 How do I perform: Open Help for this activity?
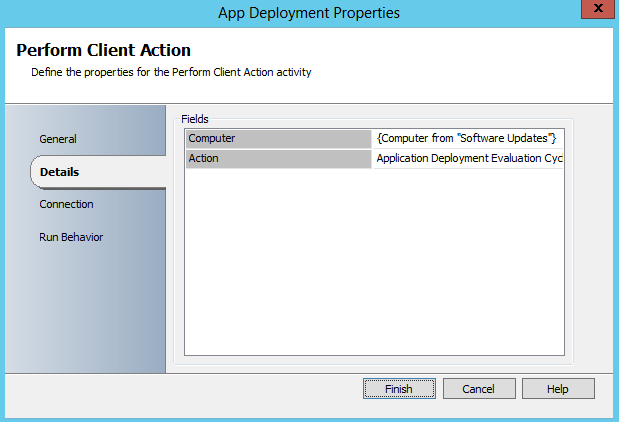(x=558, y=388)
